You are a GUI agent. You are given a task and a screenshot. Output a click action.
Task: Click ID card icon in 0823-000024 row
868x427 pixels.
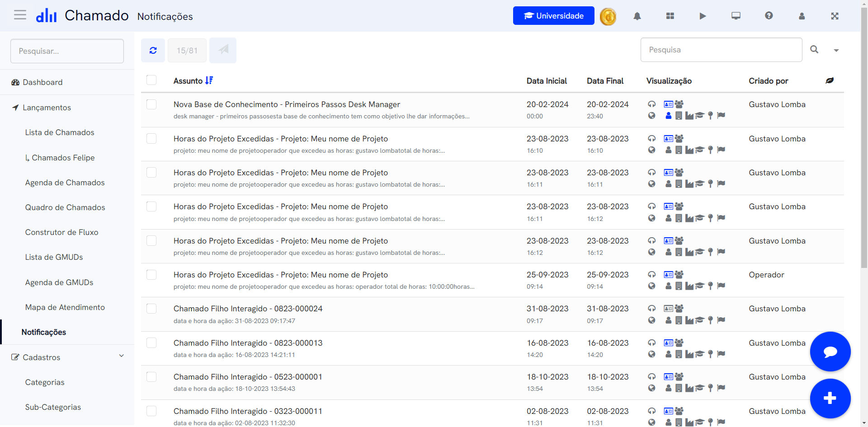coord(668,308)
